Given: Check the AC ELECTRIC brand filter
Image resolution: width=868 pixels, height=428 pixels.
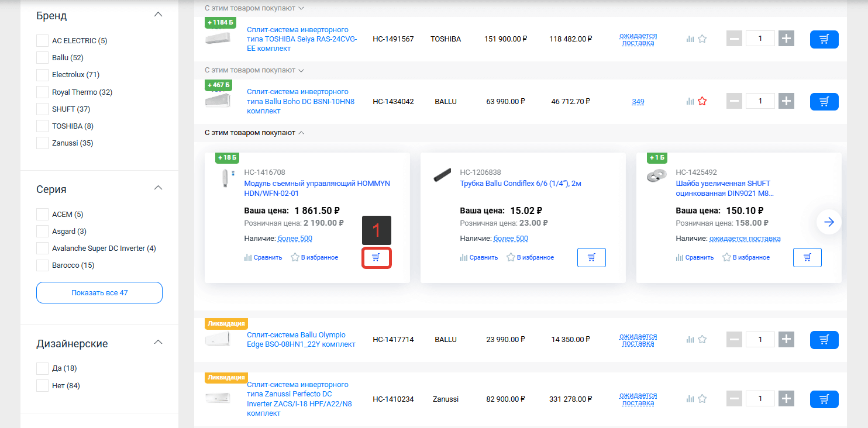Looking at the screenshot, I should [42, 41].
